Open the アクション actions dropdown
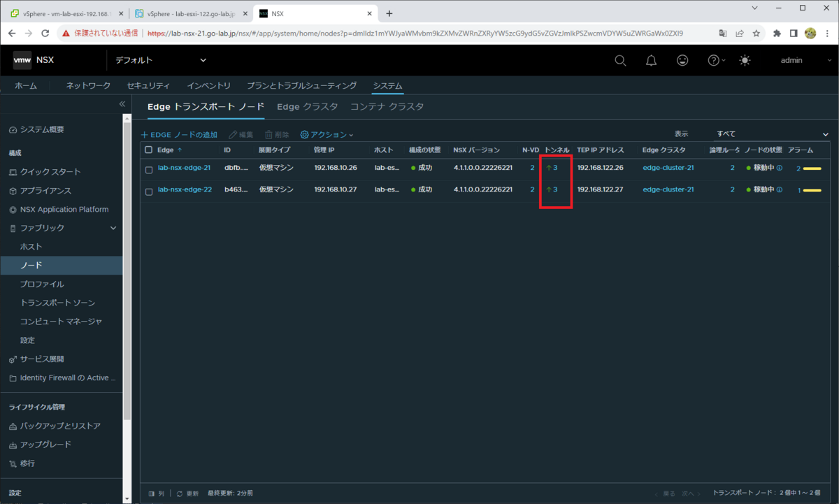 click(327, 134)
